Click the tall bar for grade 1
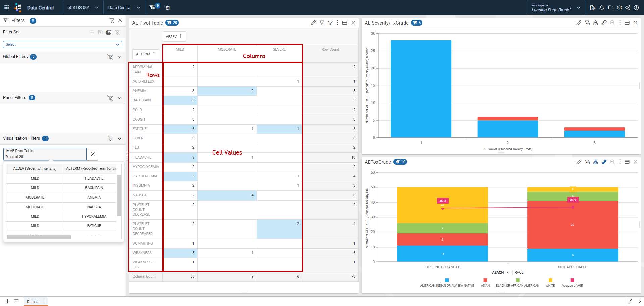 (x=421, y=89)
